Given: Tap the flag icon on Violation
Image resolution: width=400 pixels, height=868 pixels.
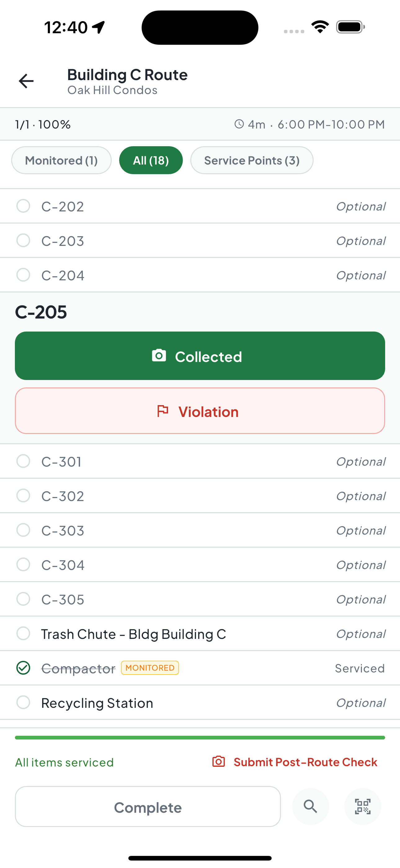Looking at the screenshot, I should 163,411.
